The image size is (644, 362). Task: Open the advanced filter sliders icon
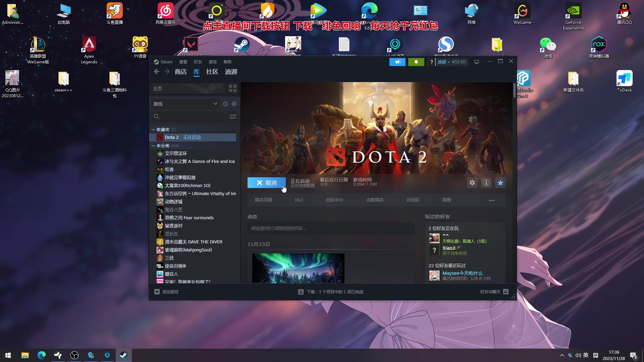232,117
